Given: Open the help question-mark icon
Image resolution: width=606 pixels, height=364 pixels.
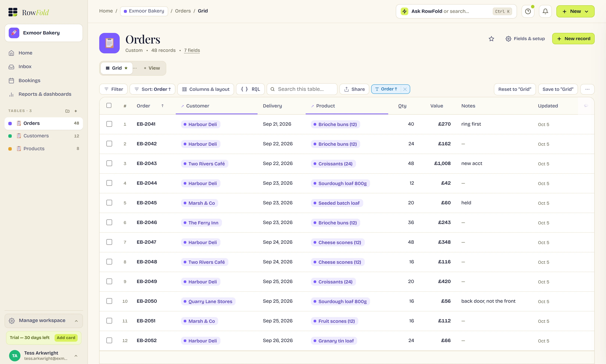Looking at the screenshot, I should [528, 11].
